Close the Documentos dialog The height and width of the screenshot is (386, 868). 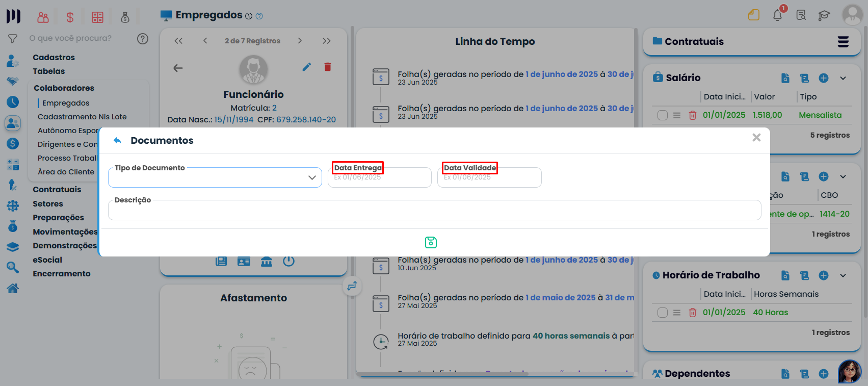(756, 137)
